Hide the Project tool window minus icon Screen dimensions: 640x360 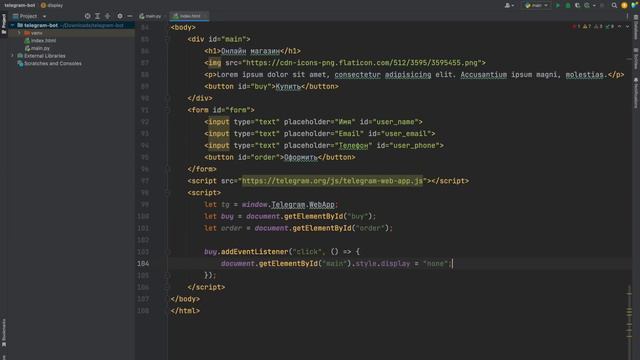tap(129, 16)
